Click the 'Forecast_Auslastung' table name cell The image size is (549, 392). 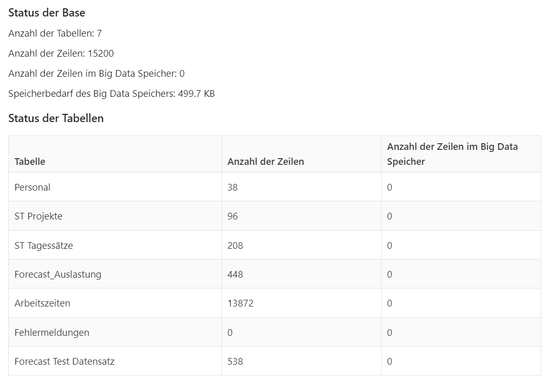click(58, 275)
